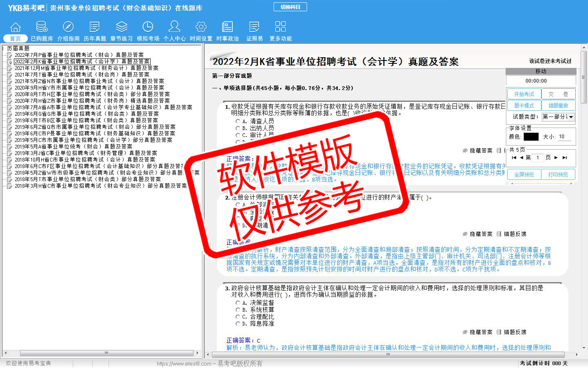The height and width of the screenshot is (368, 588).
Task: Select option B 出纳人员 for question 1
Action: [238, 128]
